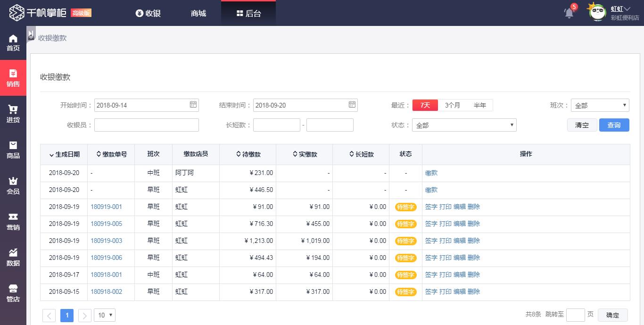The height and width of the screenshot is (325, 644).
Task: Select the 7天 recent range option
Action: tap(425, 105)
